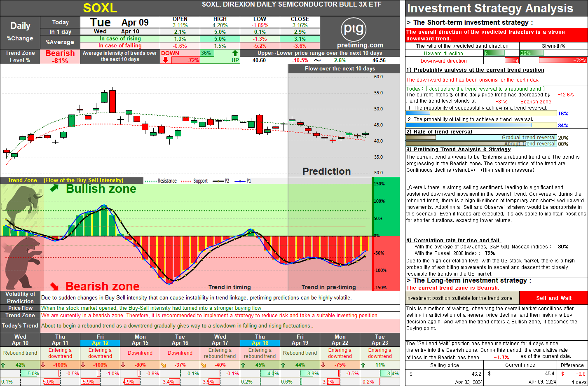Click the red arrow under the DOWN label
The image size is (588, 386).
(165, 60)
